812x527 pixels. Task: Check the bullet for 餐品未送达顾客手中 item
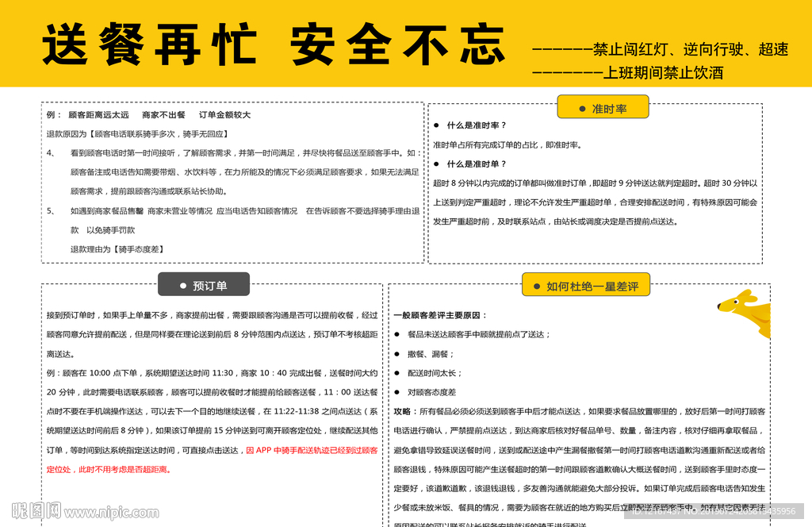coord(396,334)
